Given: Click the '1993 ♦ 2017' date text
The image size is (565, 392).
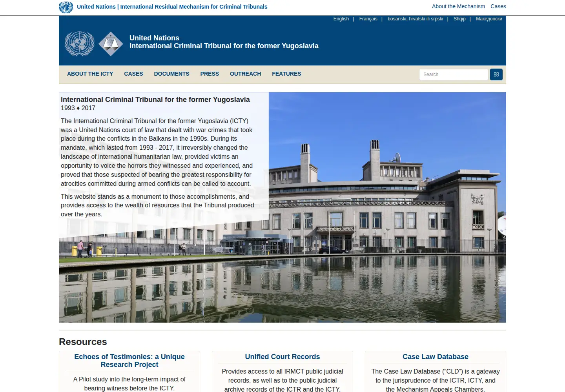Looking at the screenshot, I should (78, 108).
